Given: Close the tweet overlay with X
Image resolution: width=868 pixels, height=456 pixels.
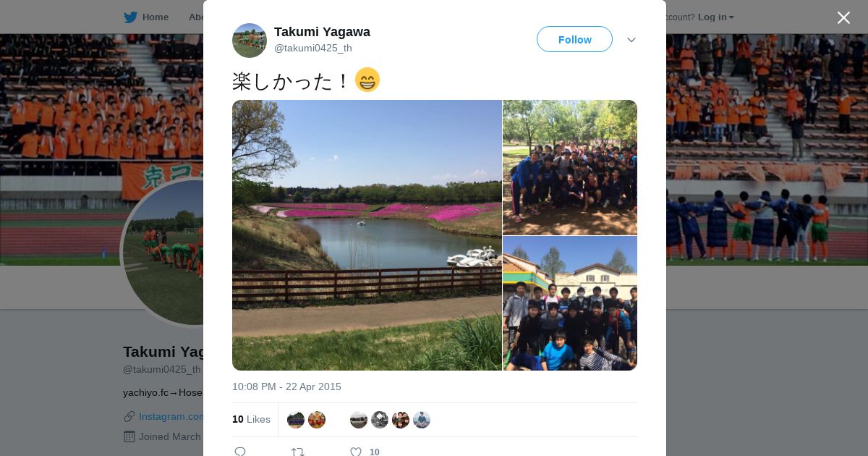Looking at the screenshot, I should pyautogui.click(x=843, y=18).
